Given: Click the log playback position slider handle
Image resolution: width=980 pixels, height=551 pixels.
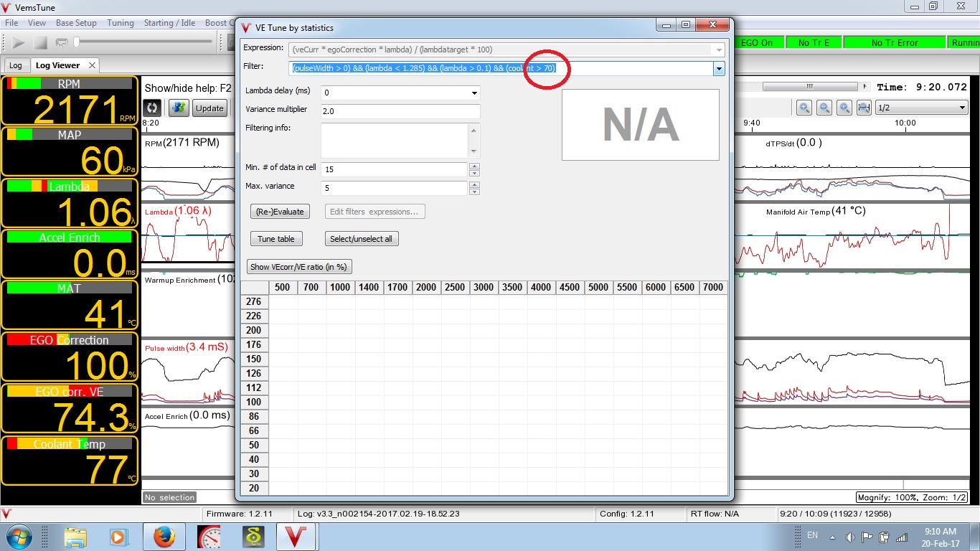Looking at the screenshot, I should click(77, 43).
